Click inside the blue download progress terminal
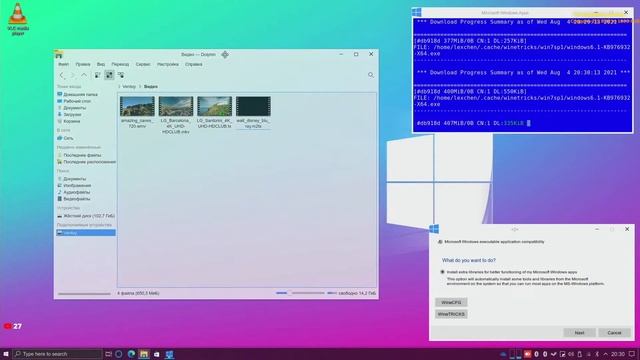 [522, 75]
